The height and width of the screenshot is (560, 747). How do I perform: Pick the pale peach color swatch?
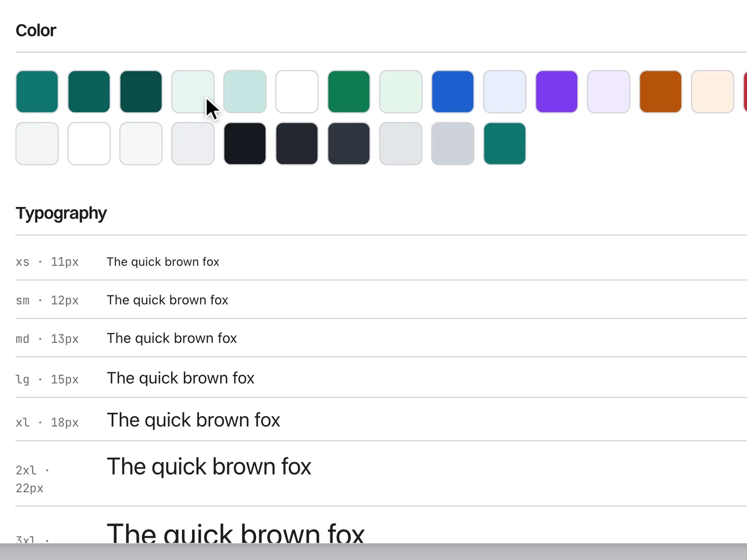pyautogui.click(x=712, y=92)
